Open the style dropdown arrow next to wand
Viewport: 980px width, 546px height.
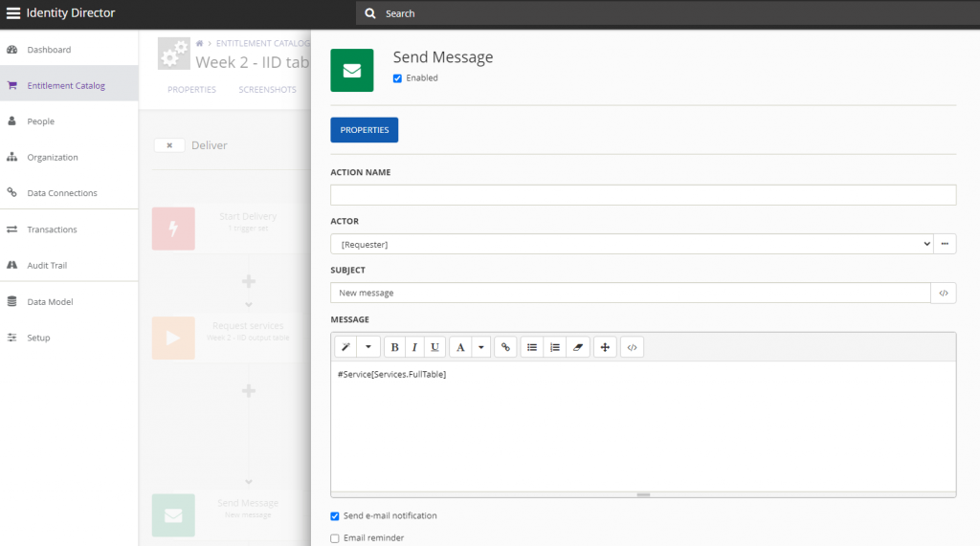(368, 347)
